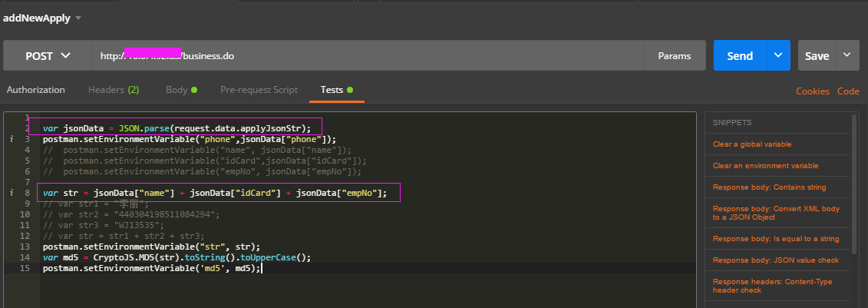Switch to the Body tab
Viewport: 868px width, 308px height.
pos(181,90)
